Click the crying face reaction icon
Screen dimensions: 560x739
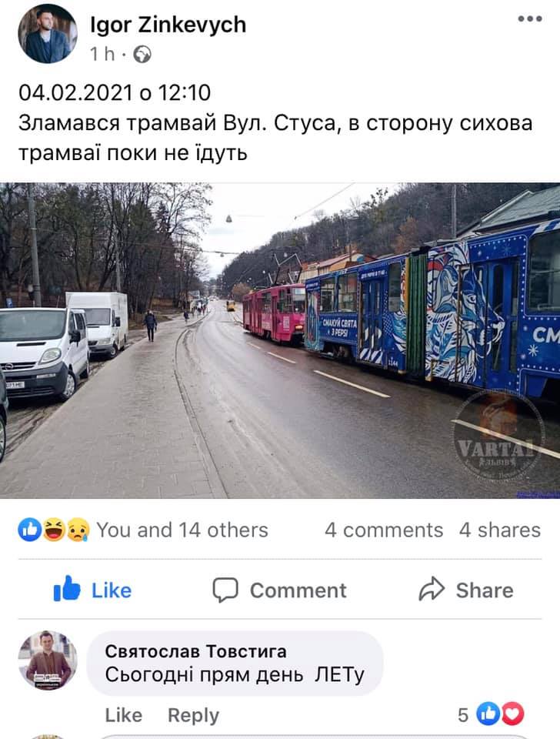point(78,530)
